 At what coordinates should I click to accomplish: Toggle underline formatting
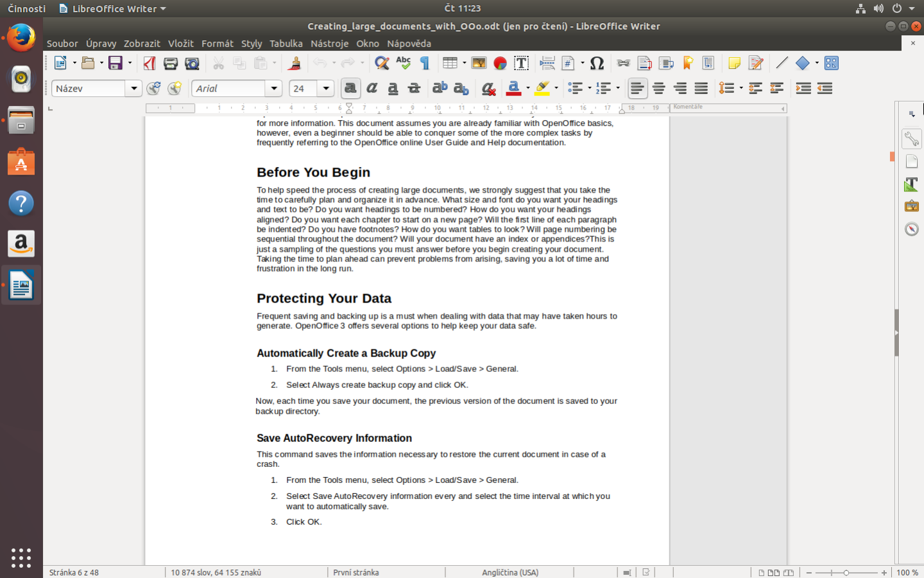click(x=393, y=89)
